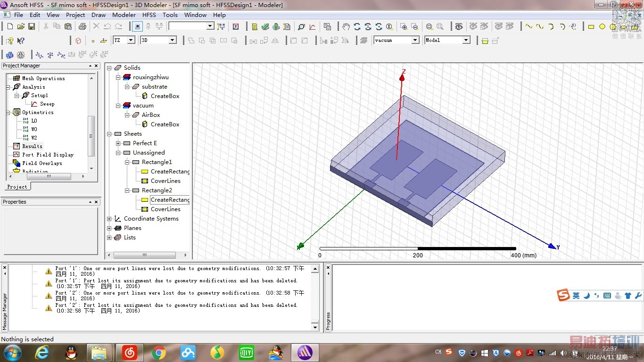Click the Fit All magnifier icon
Screen dimensions: 644x362
tap(429, 27)
